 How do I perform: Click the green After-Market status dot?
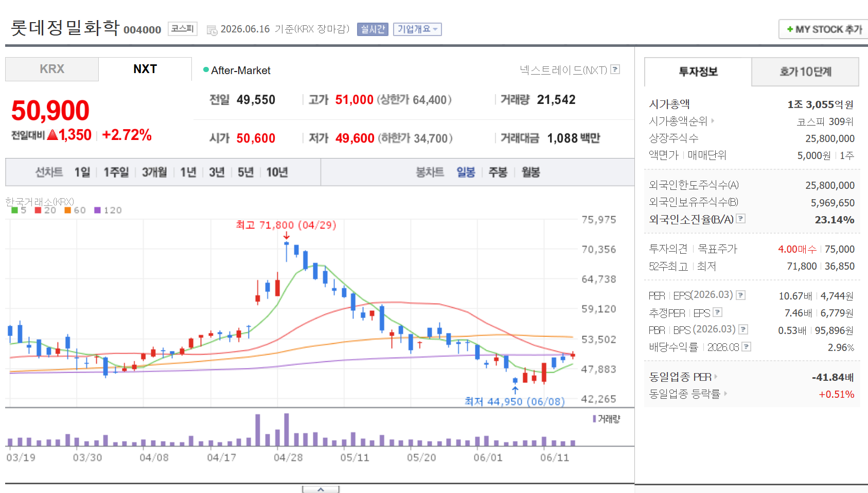(x=206, y=69)
